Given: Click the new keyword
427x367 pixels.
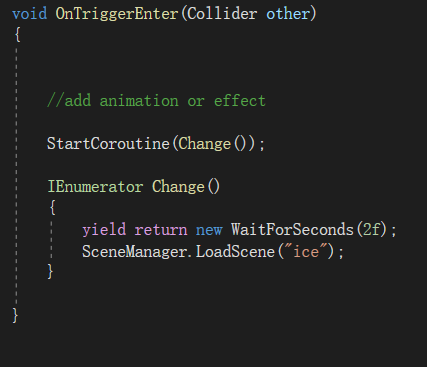Looking at the screenshot, I should click(x=209, y=231).
